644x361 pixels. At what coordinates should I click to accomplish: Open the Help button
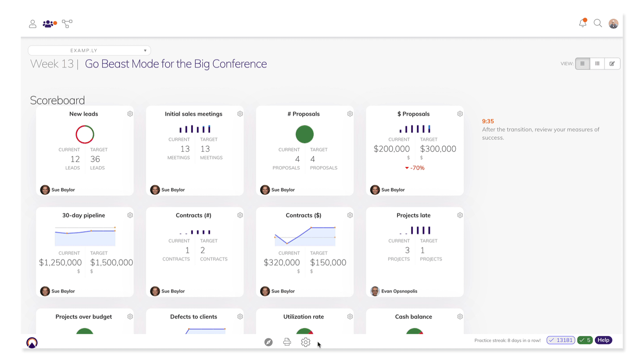pos(604,340)
